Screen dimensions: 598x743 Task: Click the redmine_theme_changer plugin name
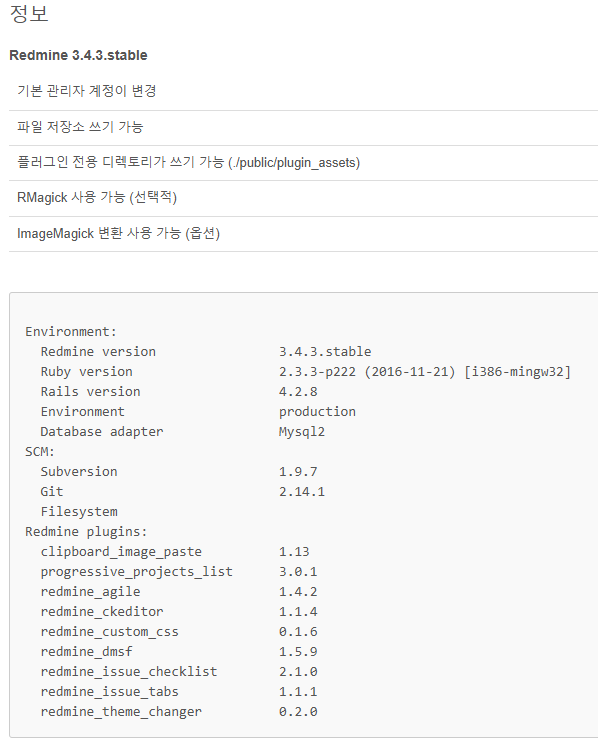click(x=121, y=712)
